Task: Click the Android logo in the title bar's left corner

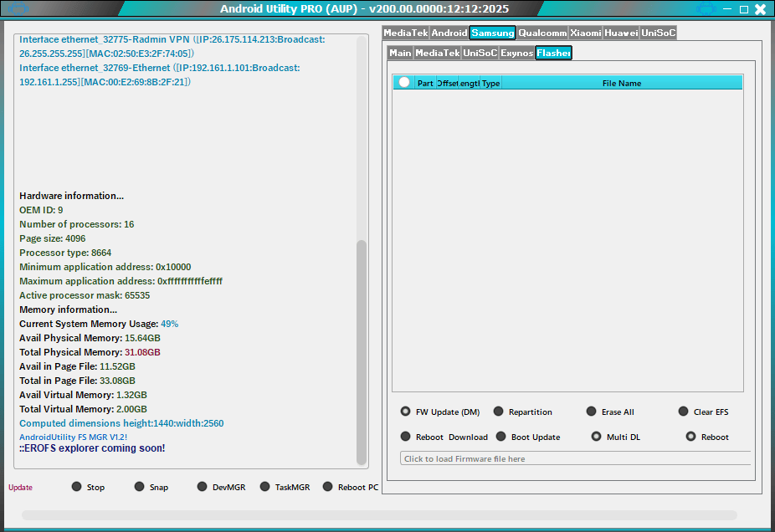Action: coord(15,9)
